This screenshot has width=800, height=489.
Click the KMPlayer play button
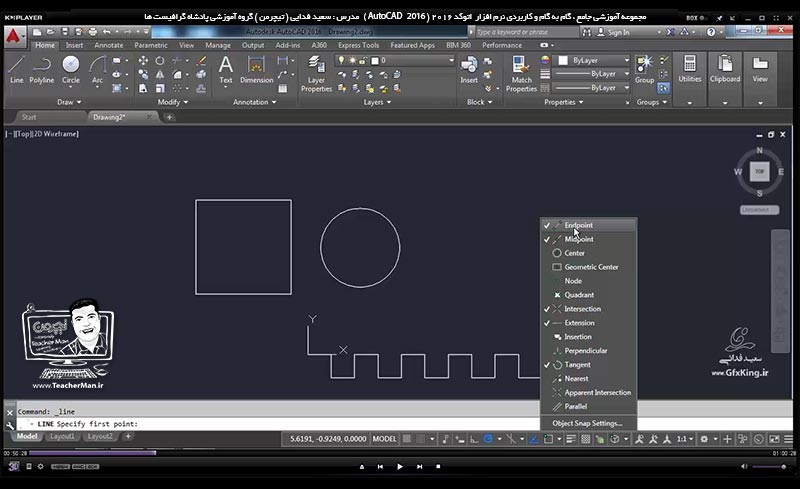[399, 467]
